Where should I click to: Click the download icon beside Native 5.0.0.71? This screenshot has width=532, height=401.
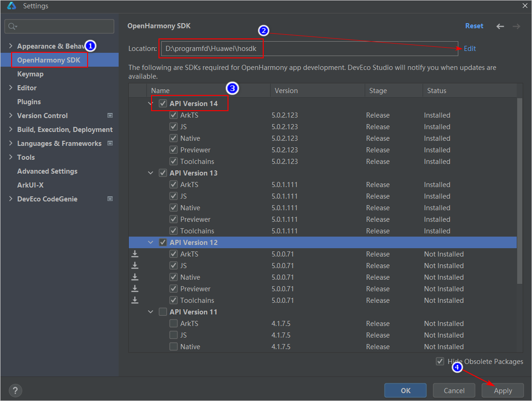135,277
